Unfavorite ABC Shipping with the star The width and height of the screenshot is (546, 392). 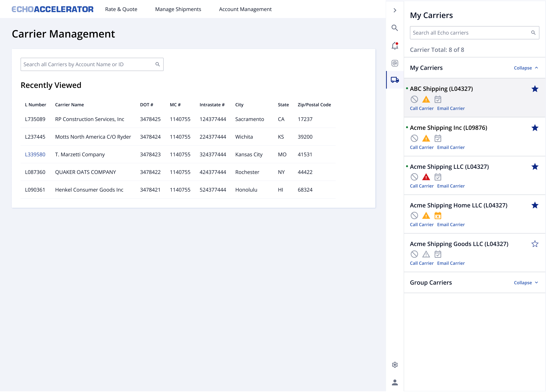[535, 89]
